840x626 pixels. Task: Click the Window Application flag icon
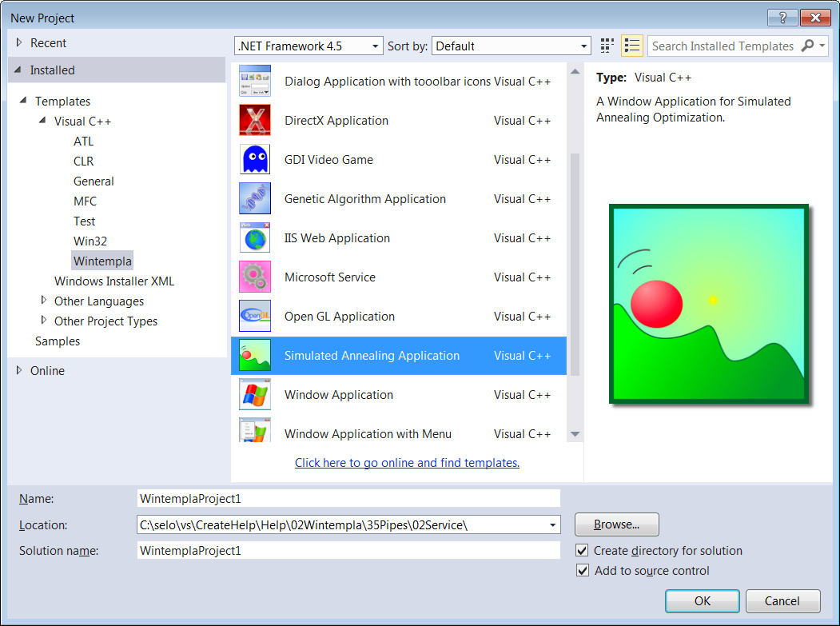(x=254, y=394)
